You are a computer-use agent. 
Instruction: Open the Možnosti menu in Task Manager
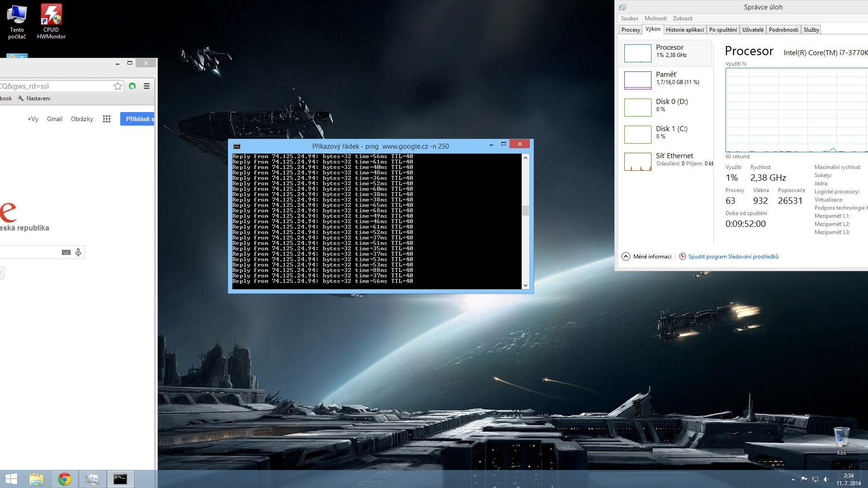tap(655, 19)
